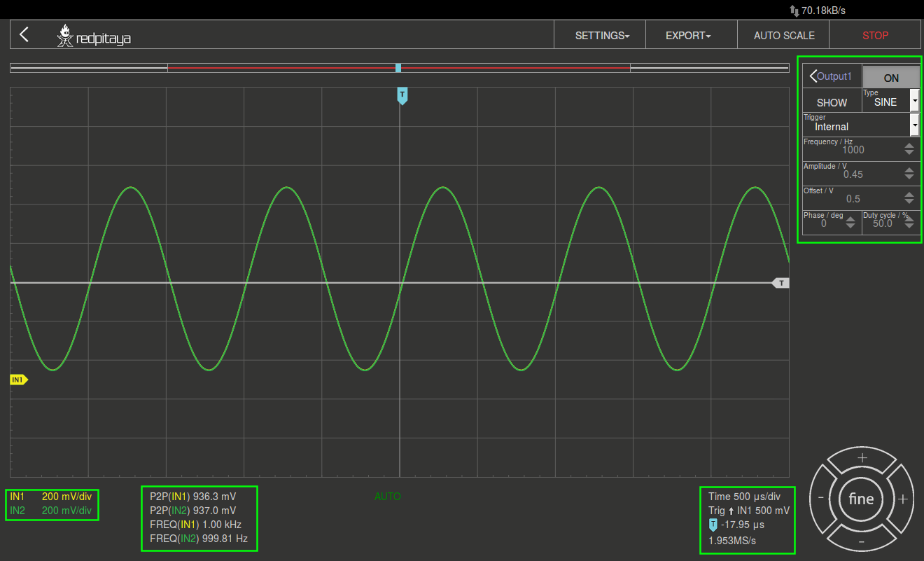The image size is (924, 561).
Task: Select the IN1 200 mV/div channel label
Action: [51, 497]
